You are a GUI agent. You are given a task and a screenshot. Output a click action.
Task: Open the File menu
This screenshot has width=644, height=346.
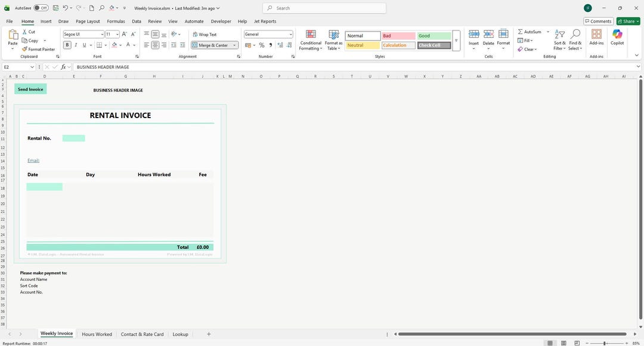pyautogui.click(x=10, y=21)
